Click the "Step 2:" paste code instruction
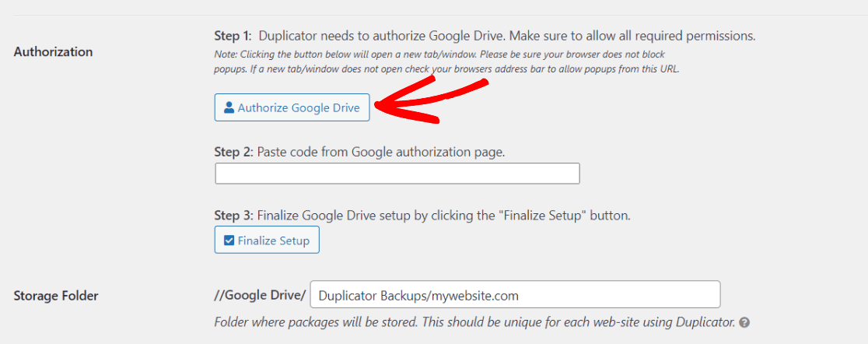 (360, 152)
